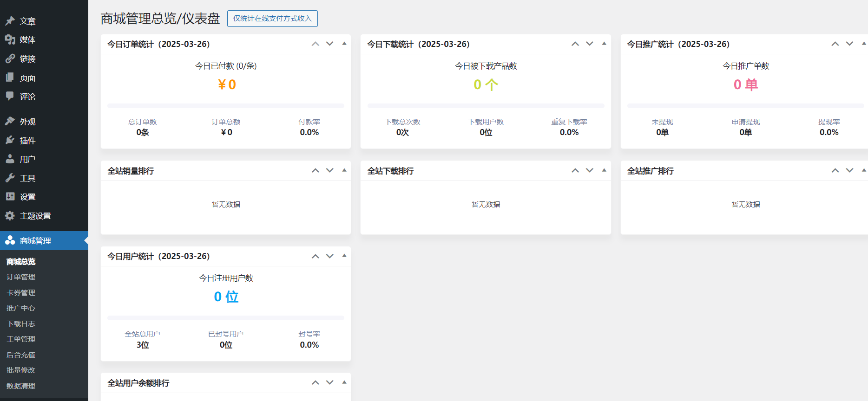Click the comment bubble icon for 评论
This screenshot has width=868, height=401.
pyautogui.click(x=10, y=97)
